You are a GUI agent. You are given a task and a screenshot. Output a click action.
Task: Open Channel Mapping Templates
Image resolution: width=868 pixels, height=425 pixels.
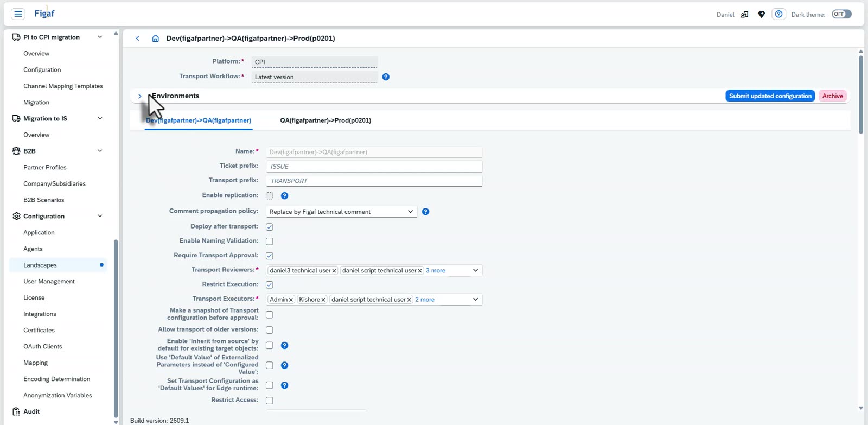pos(63,86)
